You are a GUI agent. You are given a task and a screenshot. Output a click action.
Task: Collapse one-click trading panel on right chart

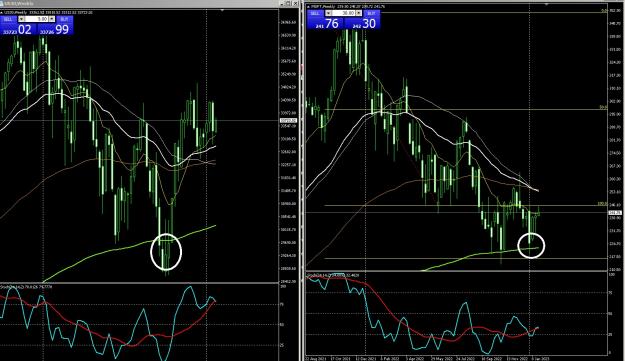point(309,7)
